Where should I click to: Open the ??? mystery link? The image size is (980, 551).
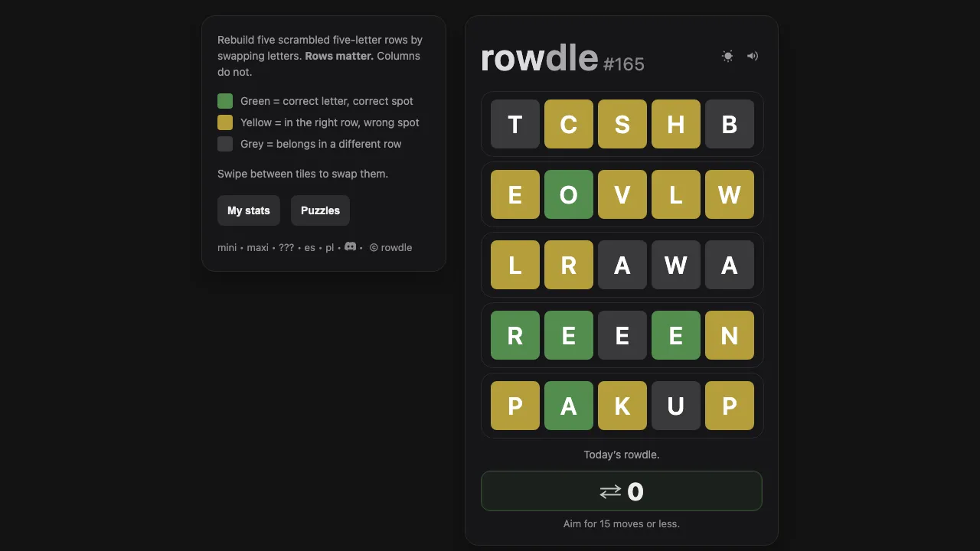(286, 248)
